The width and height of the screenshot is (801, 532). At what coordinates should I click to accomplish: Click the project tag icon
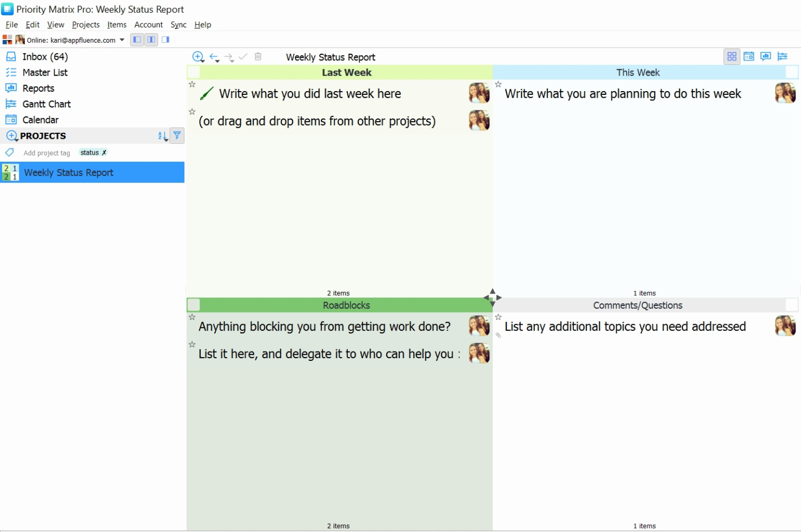click(x=10, y=152)
